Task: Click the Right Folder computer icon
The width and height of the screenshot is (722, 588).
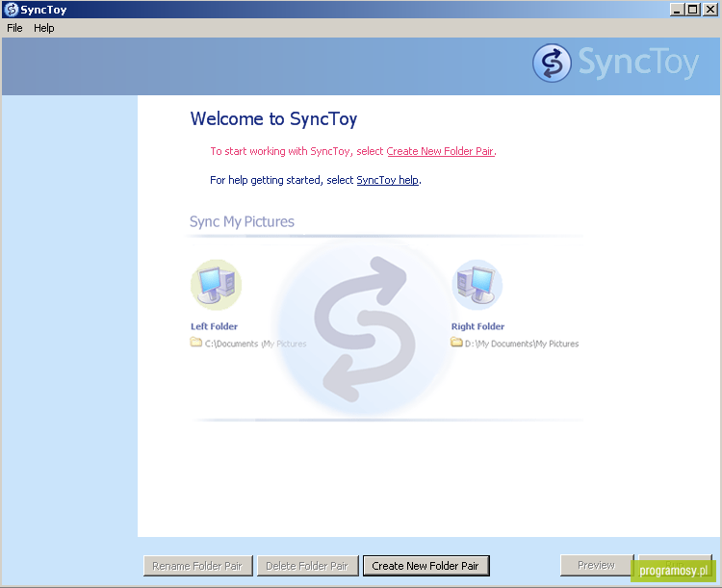Action: [477, 285]
